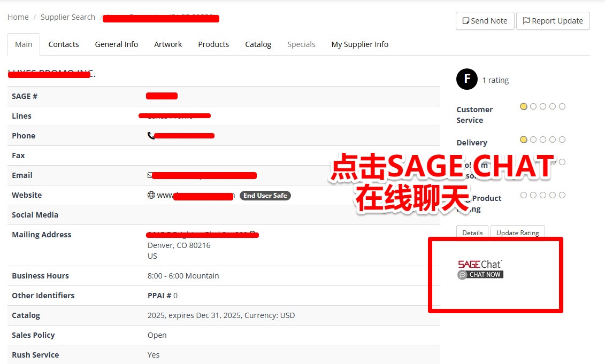Image resolution: width=605 pixels, height=364 pixels.
Task: Click the "PPAI # 0" value
Action: point(163,296)
